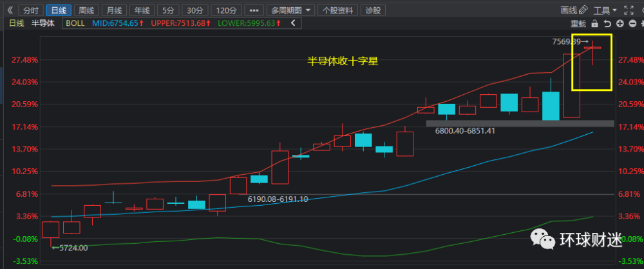This screenshot has height=269, width=644.
Task: Open the 工具 tools dropdown
Action: (605, 10)
